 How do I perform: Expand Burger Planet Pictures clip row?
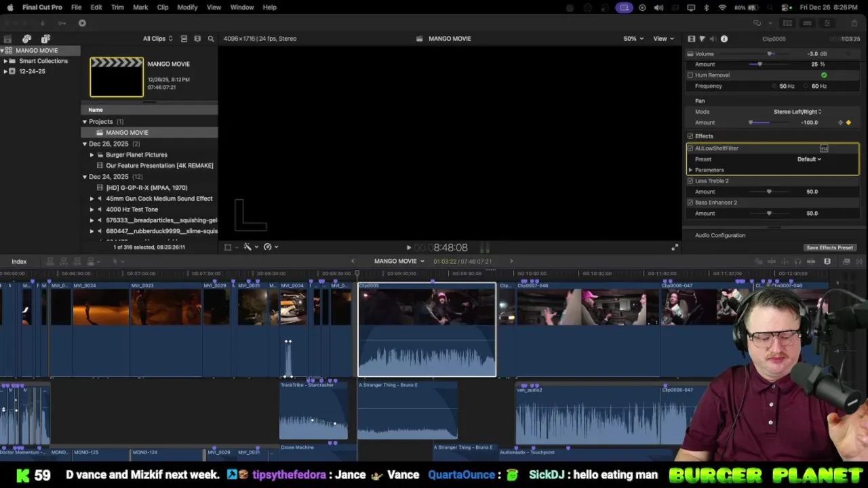click(92, 155)
